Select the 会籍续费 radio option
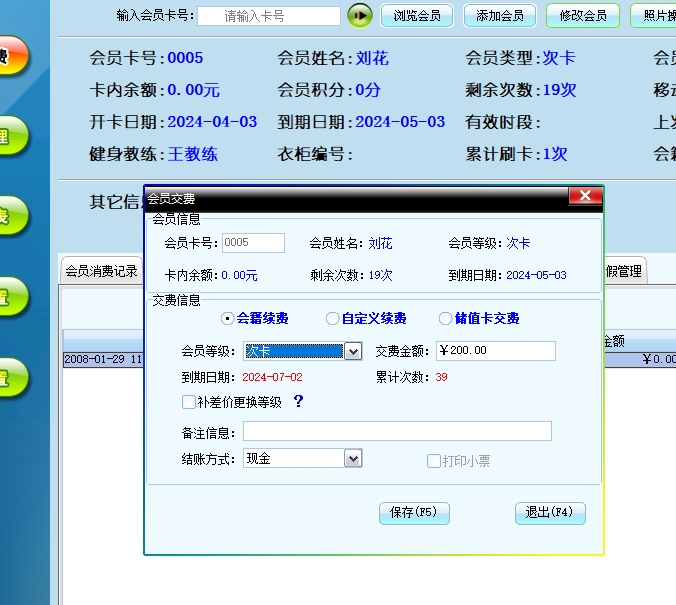 coord(228,319)
